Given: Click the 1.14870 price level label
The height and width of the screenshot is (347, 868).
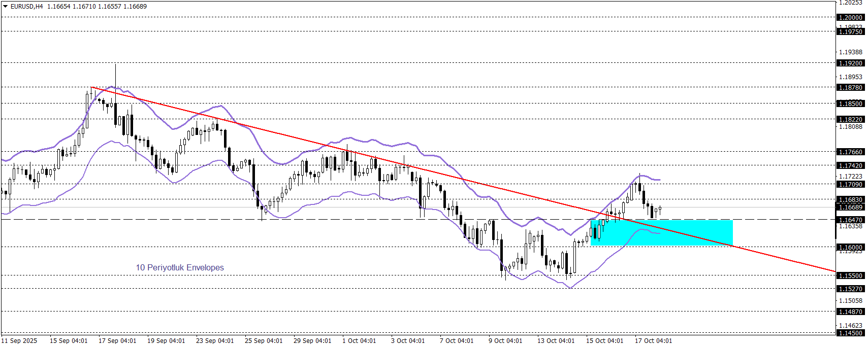Looking at the screenshot, I should [x=850, y=311].
